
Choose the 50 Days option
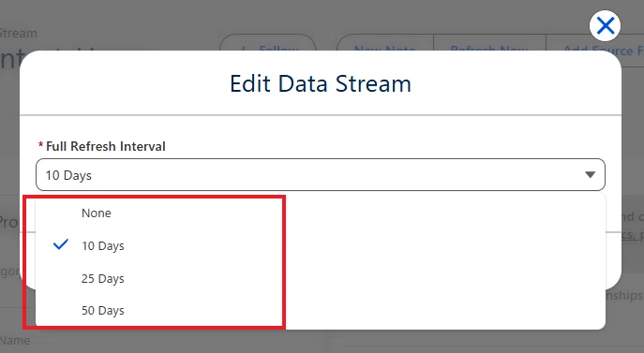coord(321,310)
